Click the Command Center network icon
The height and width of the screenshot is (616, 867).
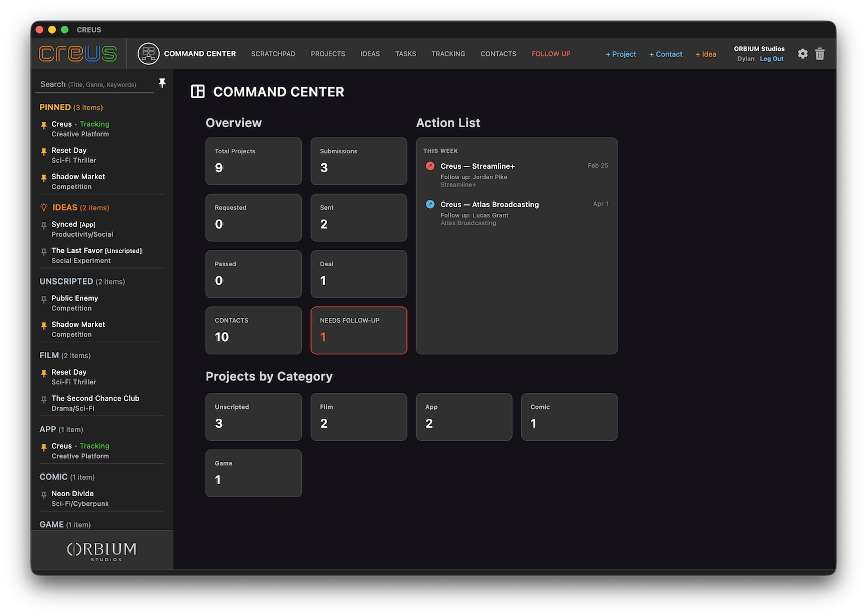(x=148, y=54)
